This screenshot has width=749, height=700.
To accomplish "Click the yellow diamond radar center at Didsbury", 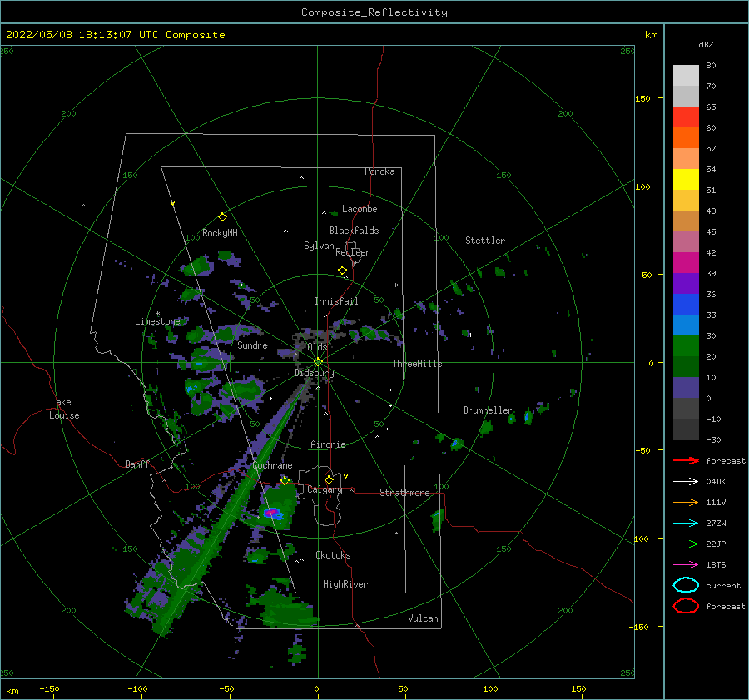I will coord(318,362).
